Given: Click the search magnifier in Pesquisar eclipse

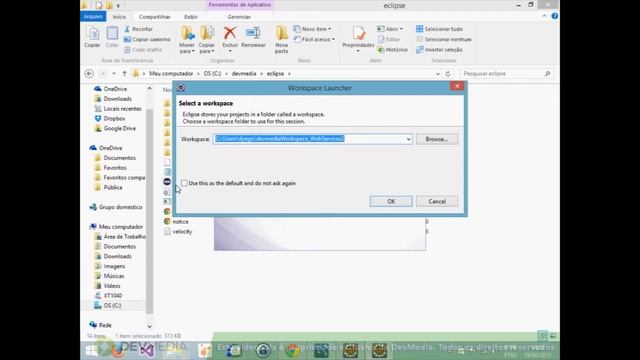Looking at the screenshot, I should pos(547,73).
